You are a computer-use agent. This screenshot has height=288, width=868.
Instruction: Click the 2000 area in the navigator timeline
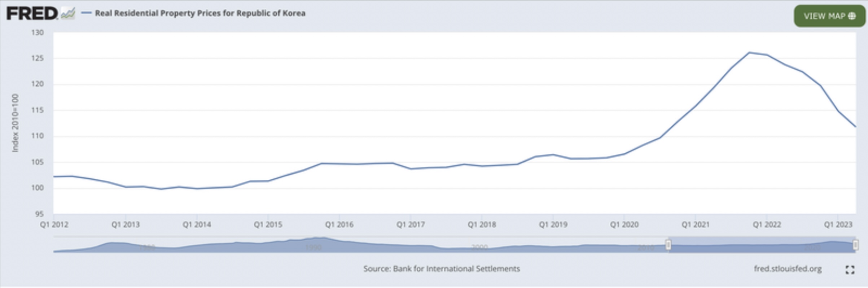click(479, 247)
